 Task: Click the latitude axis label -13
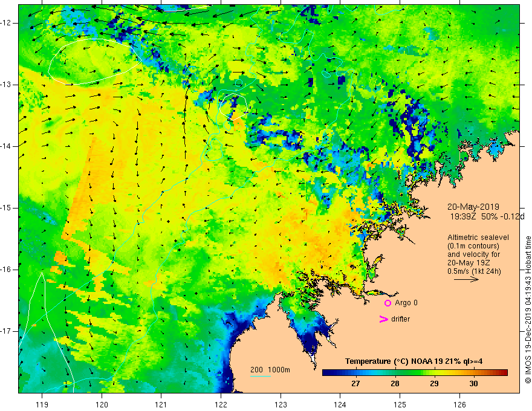tap(7, 85)
